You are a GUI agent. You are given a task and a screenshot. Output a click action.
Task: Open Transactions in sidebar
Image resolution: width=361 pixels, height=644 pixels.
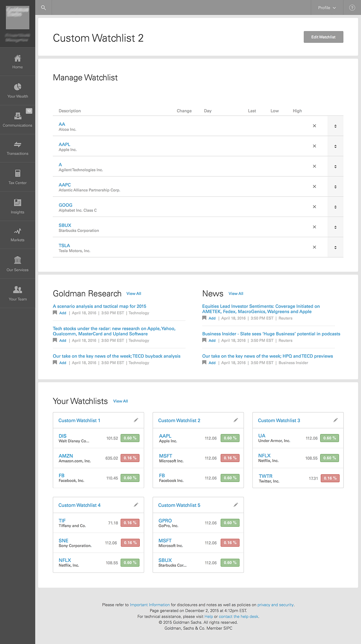tap(17, 148)
